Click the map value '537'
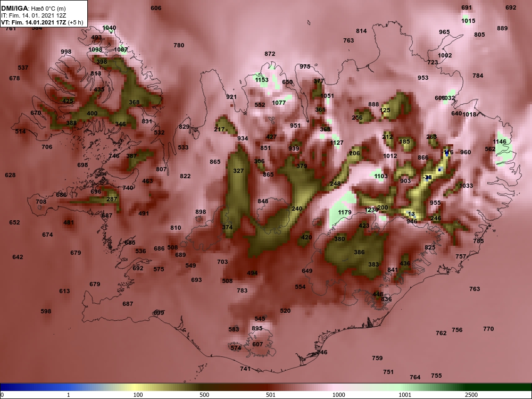 [23, 68]
